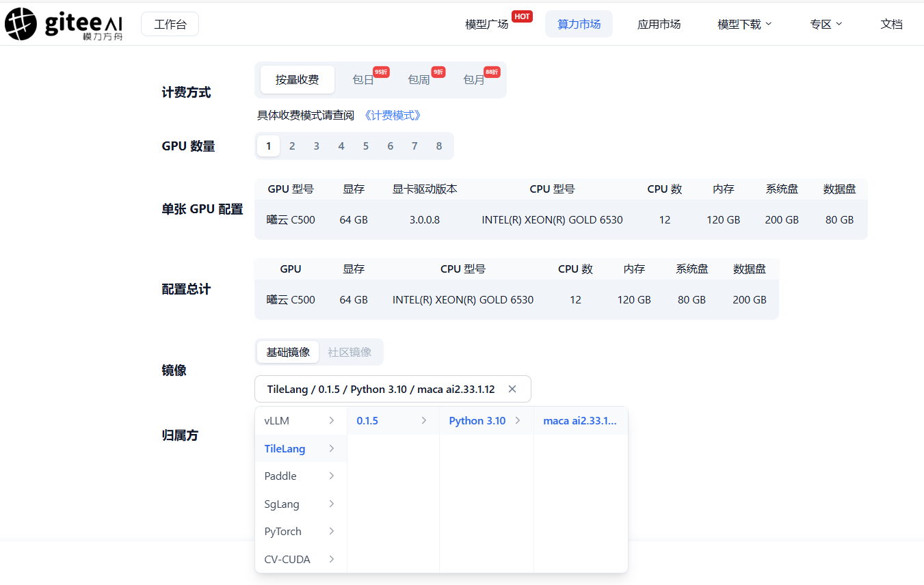Screen dimensions: 924x585
Task: Expand the PyTorch option chevron
Action: tap(332, 531)
